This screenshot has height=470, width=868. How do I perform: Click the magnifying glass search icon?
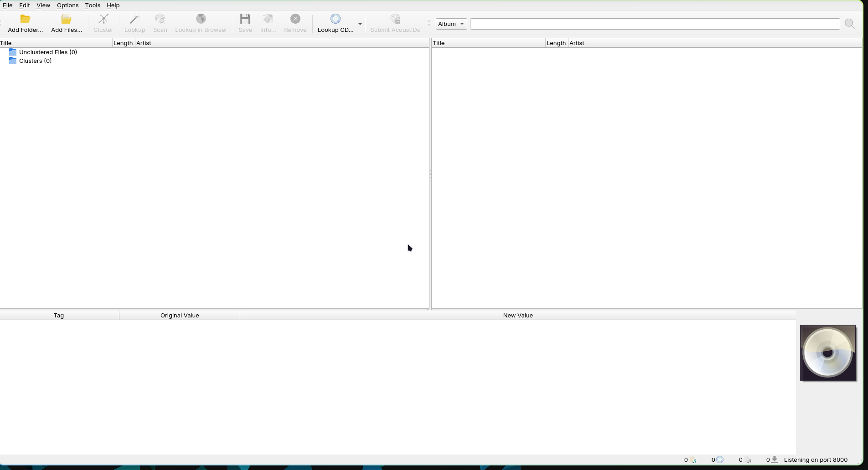849,24
